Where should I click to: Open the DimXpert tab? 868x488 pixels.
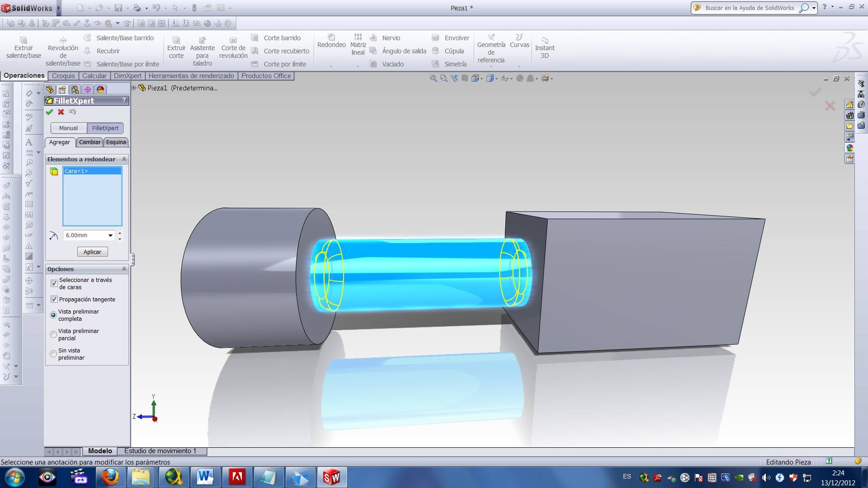[127, 76]
